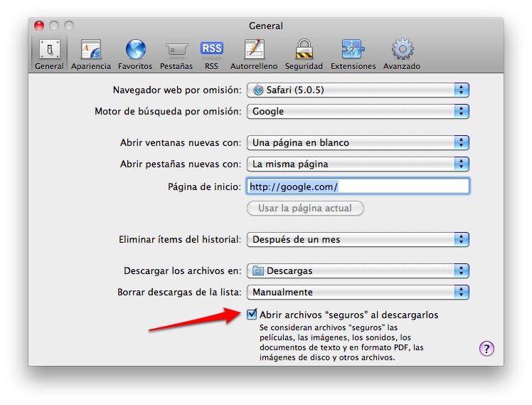
Task: Open Navegador web por omisión dropdown
Action: (x=358, y=90)
